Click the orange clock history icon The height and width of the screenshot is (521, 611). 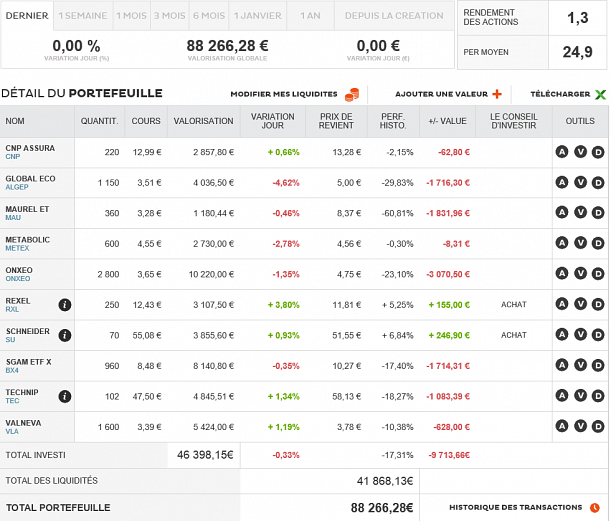click(595, 507)
